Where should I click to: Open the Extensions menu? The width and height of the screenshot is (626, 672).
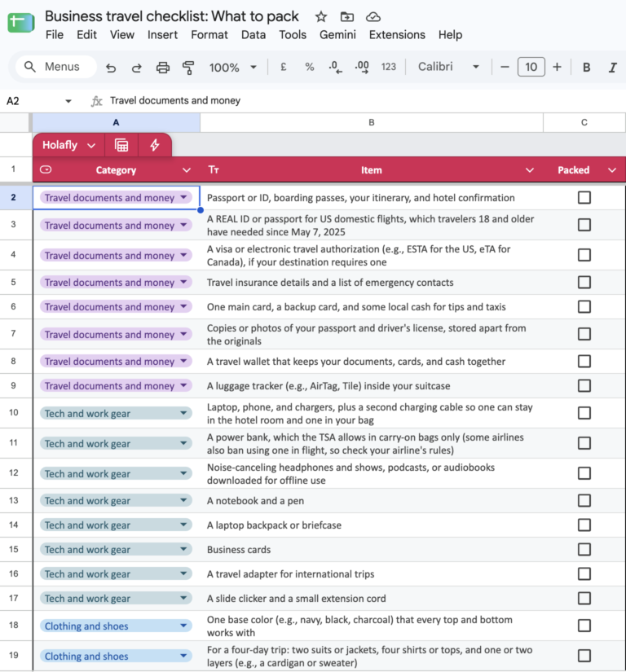pyautogui.click(x=397, y=35)
